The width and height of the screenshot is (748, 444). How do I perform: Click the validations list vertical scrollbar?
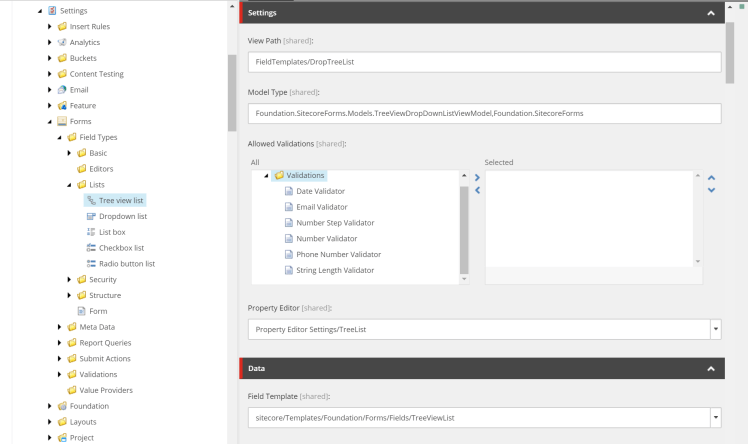point(464,230)
